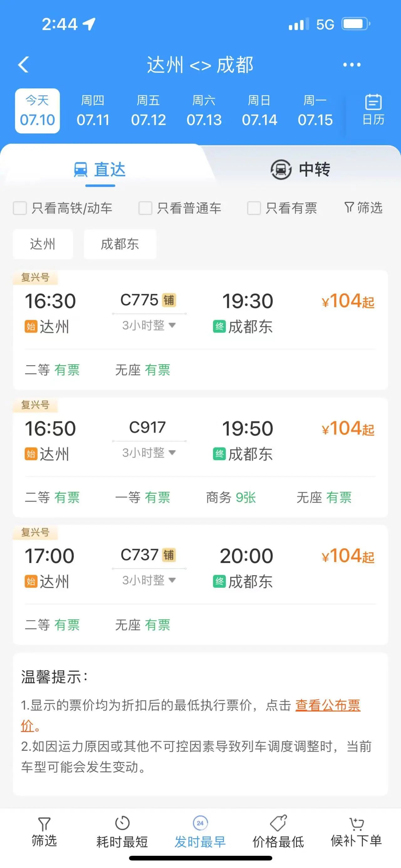Sort by lowest price tag icon
The width and height of the screenshot is (401, 868).
pos(278,823)
